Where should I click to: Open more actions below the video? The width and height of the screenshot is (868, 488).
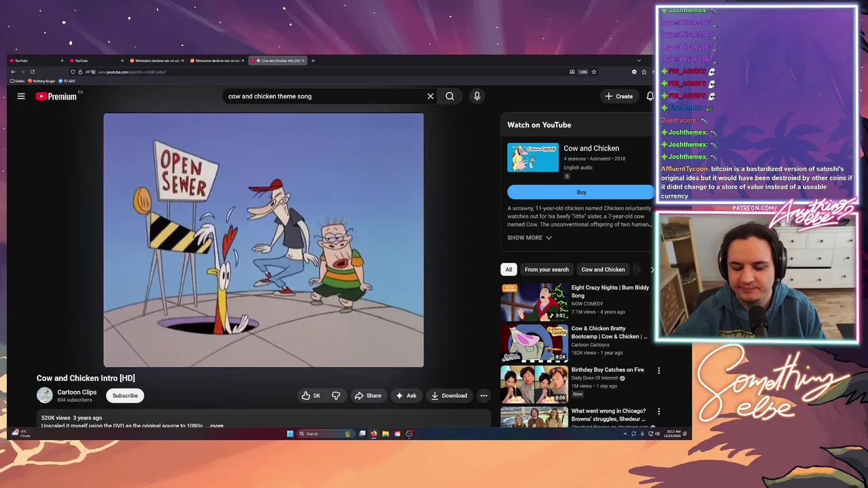click(484, 396)
